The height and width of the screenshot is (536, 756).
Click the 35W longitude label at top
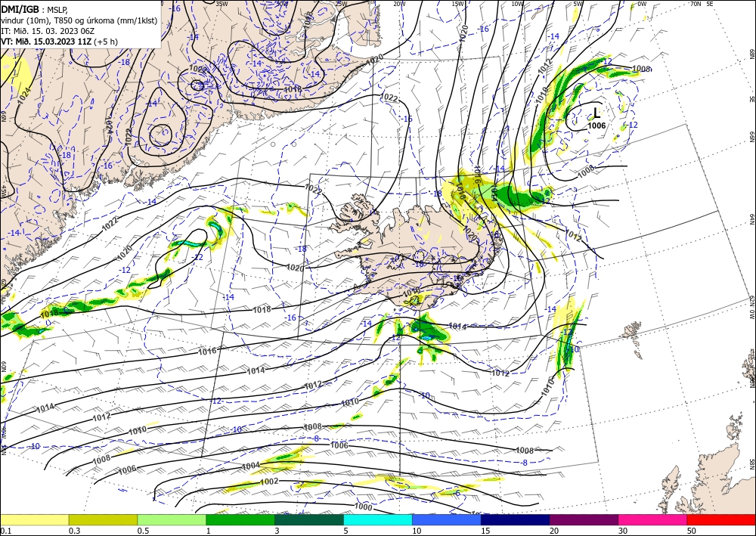pos(222,4)
